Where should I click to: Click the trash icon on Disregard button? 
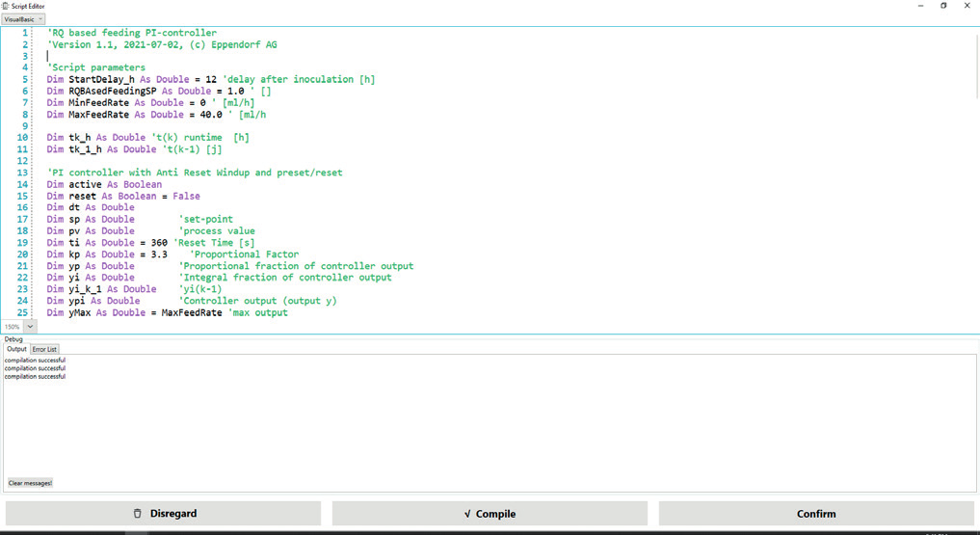point(138,513)
